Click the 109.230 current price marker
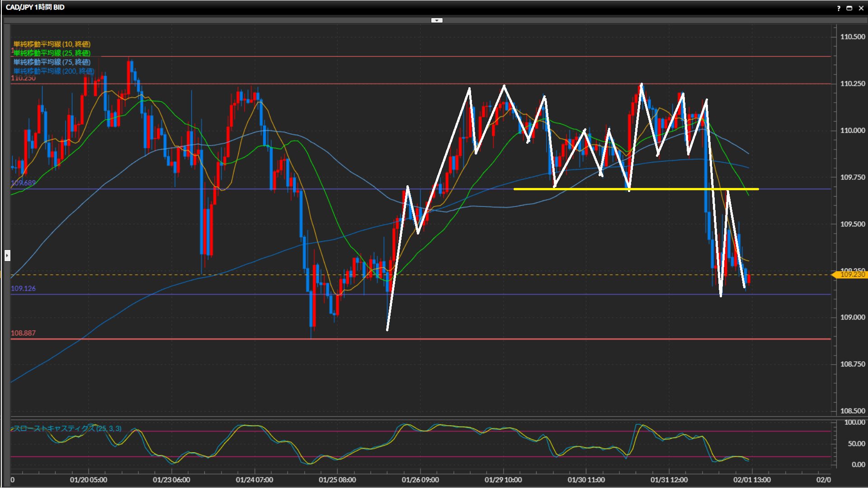The height and width of the screenshot is (488, 868). coord(852,274)
